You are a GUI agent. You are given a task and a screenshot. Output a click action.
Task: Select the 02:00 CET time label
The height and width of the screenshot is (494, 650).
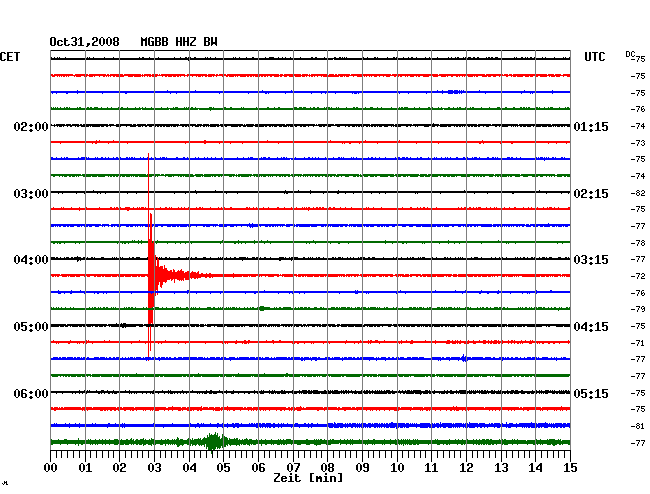(31, 126)
